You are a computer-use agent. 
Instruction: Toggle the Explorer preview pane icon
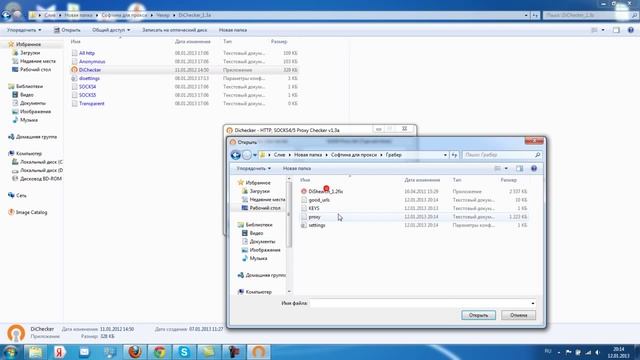point(616,30)
